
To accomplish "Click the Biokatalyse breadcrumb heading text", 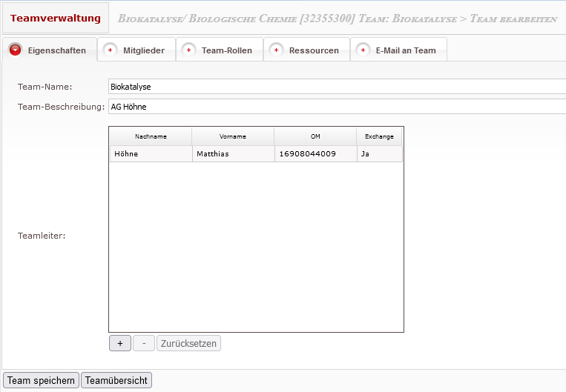I will coord(338,19).
